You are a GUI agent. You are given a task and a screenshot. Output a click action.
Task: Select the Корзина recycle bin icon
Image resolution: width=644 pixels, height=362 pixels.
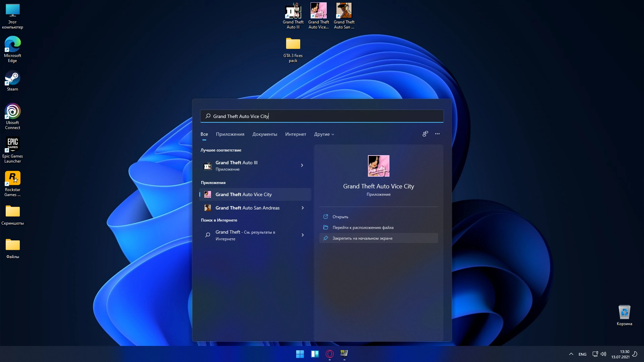tap(624, 315)
